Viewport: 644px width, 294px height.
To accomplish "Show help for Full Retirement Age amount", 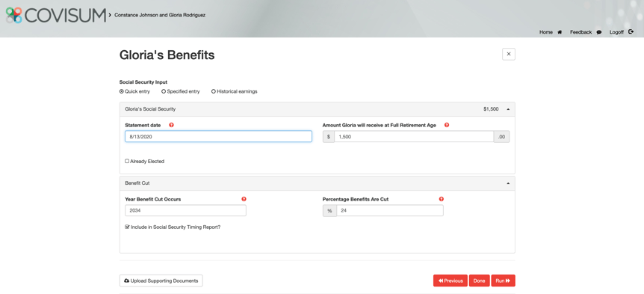I will 447,125.
